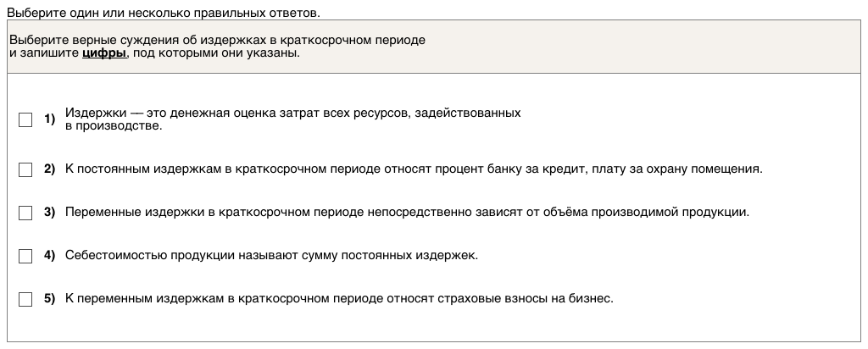The image size is (868, 349).
Task: Select checkbox 2 about постоянным издержкам
Action: click(x=25, y=169)
